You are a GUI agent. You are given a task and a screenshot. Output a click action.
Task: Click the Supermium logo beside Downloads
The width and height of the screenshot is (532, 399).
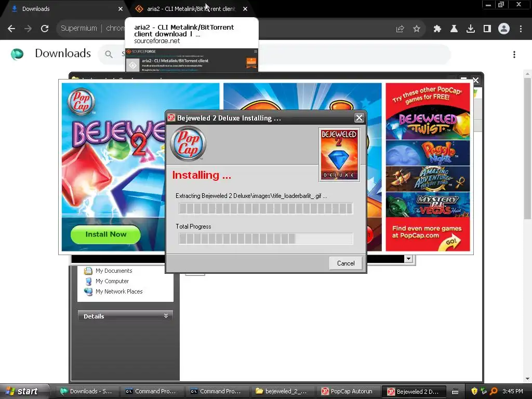click(17, 54)
